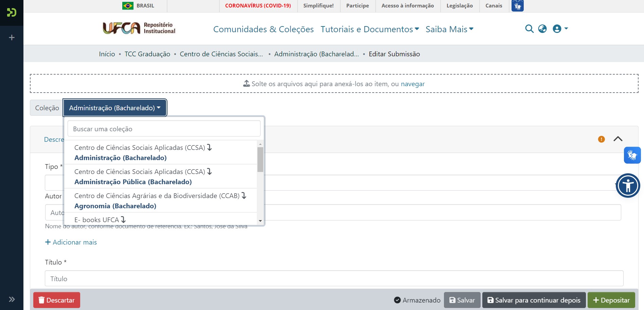Open the search magnifier icon

pyautogui.click(x=529, y=29)
